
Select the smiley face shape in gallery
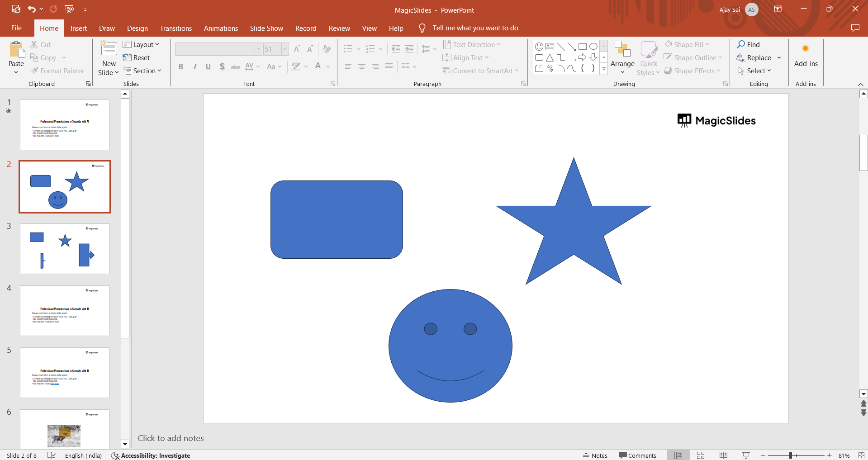[539, 47]
